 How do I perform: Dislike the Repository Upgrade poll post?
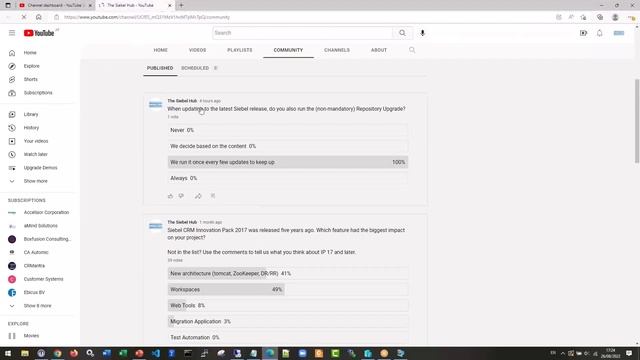click(181, 196)
